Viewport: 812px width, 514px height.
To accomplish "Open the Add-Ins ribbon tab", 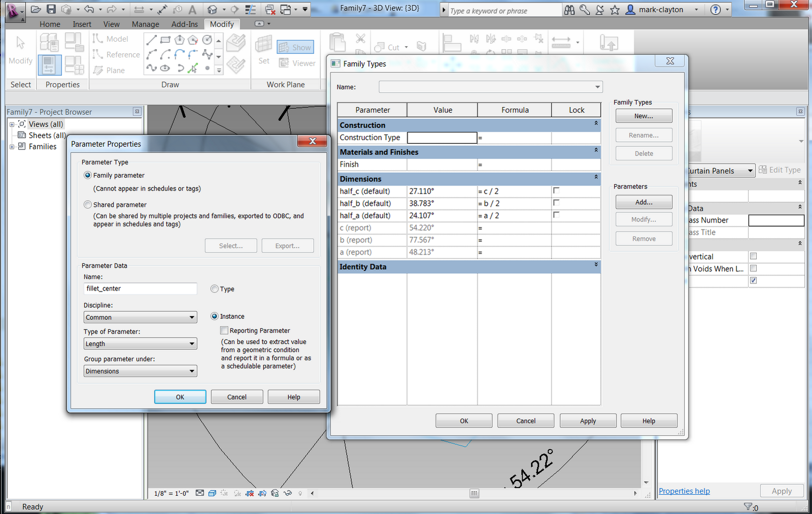I will pos(184,24).
